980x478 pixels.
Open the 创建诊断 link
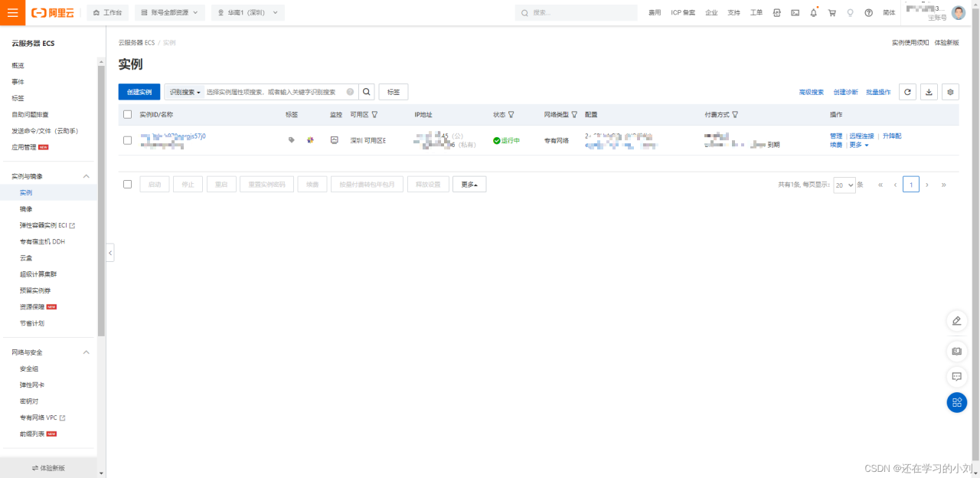click(846, 92)
